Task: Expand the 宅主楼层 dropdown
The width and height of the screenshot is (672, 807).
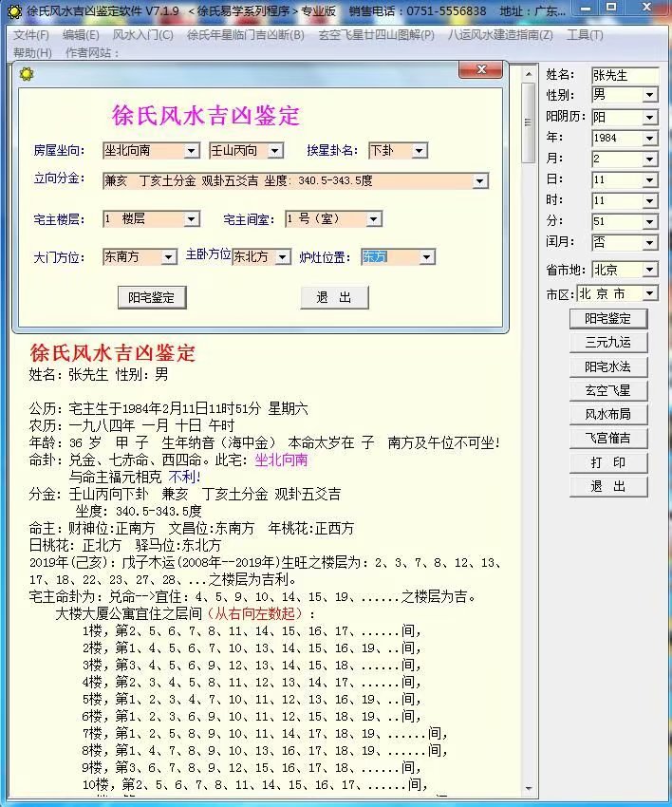Action: [x=192, y=219]
